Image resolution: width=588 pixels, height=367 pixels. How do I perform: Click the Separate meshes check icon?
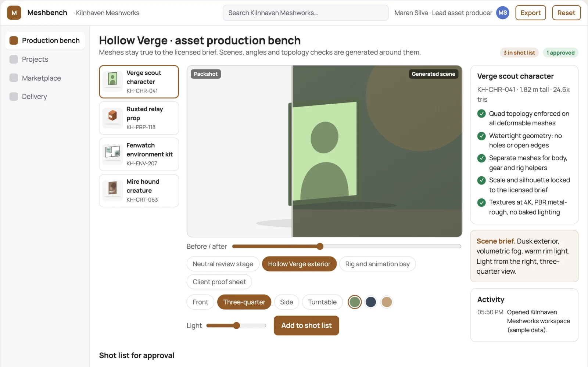click(481, 158)
